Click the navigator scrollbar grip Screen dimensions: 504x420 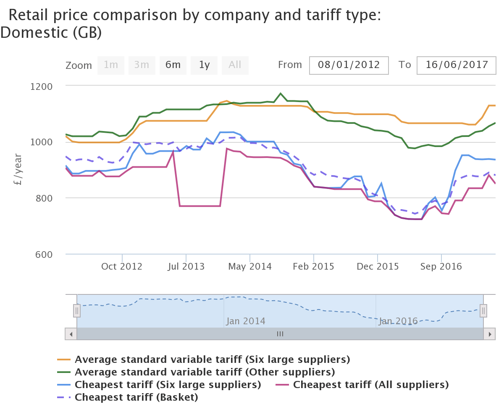[280, 334]
